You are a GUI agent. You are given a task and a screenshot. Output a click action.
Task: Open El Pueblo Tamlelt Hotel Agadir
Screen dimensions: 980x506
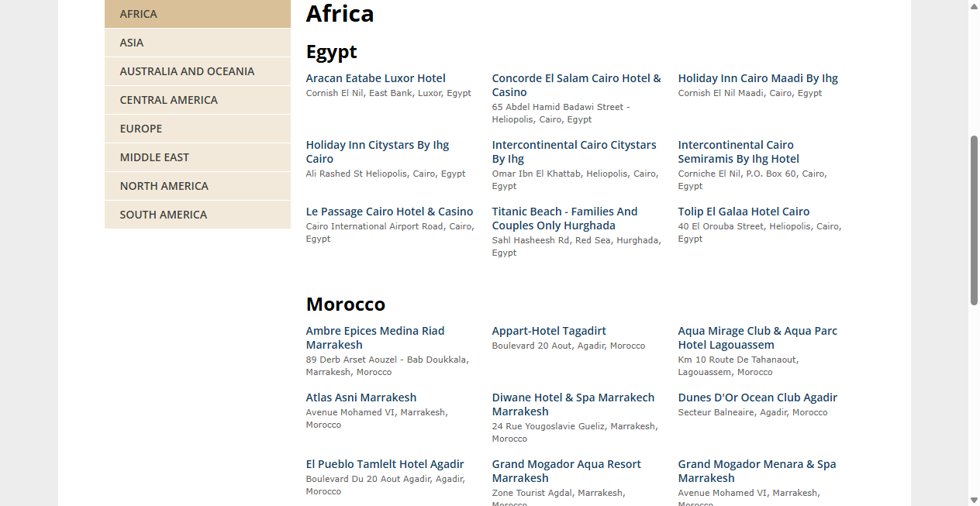coord(385,464)
